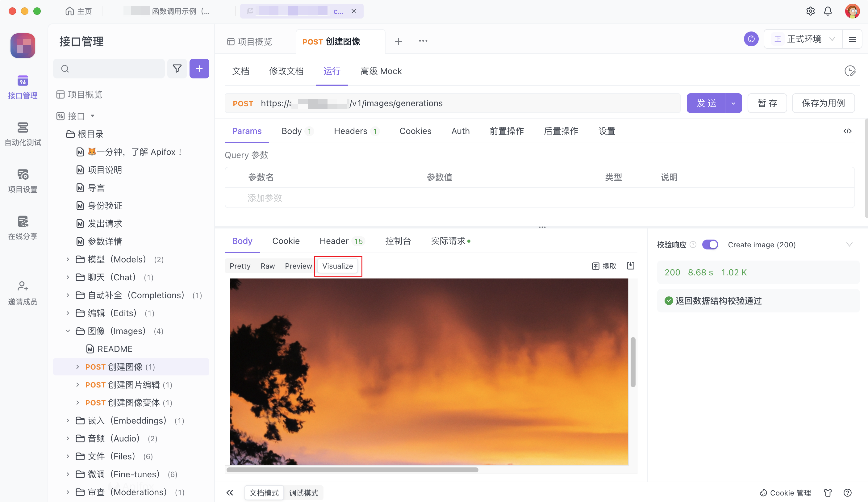Open the filter icon beside API search
Viewport: 868px width, 502px height.
(177, 69)
